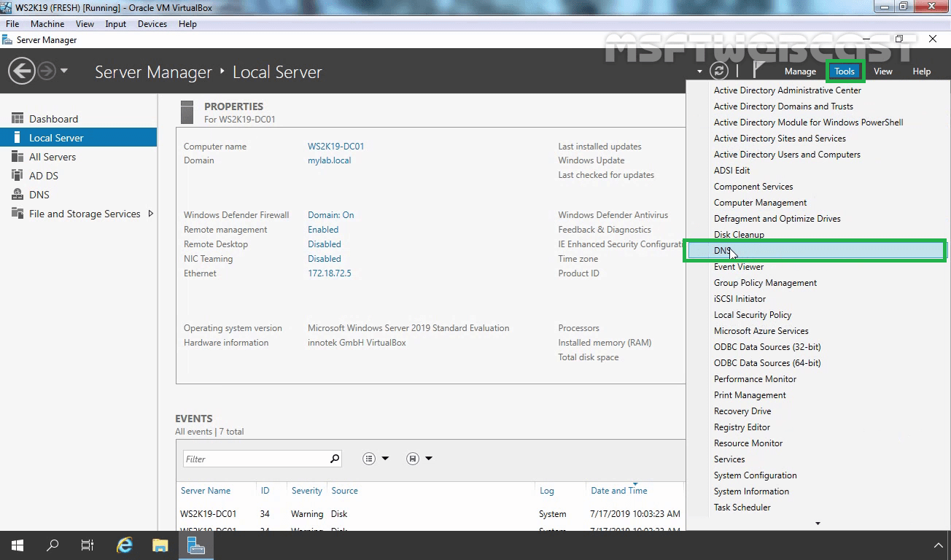Click computer name WS2K19-DC01 link
The width and height of the screenshot is (951, 560).
[x=335, y=147]
